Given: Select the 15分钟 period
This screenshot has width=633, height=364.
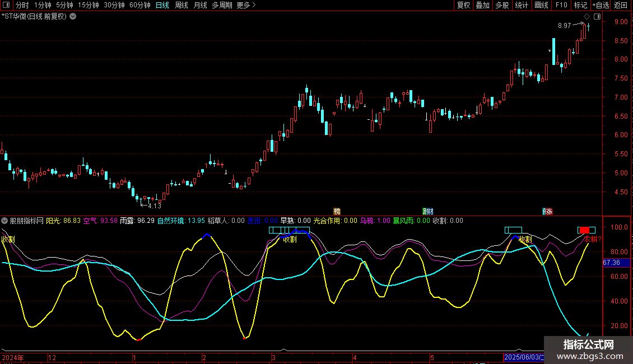Looking at the screenshot, I should point(89,5).
